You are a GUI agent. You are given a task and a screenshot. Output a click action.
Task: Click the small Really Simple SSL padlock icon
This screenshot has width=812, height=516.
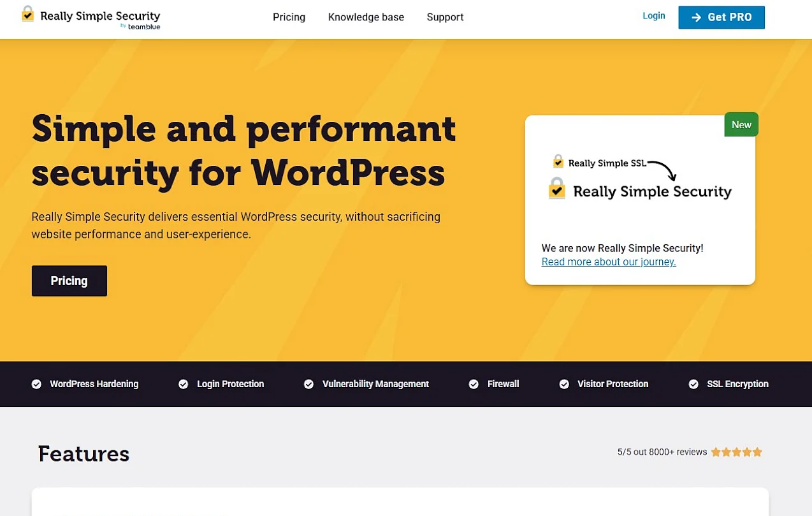pos(558,161)
